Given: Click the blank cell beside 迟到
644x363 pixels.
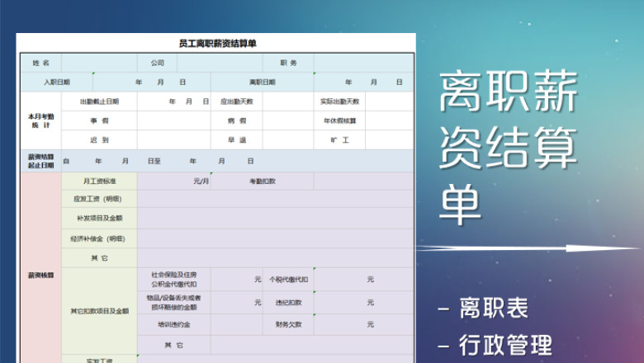Looking at the screenshot, I should (173, 140).
